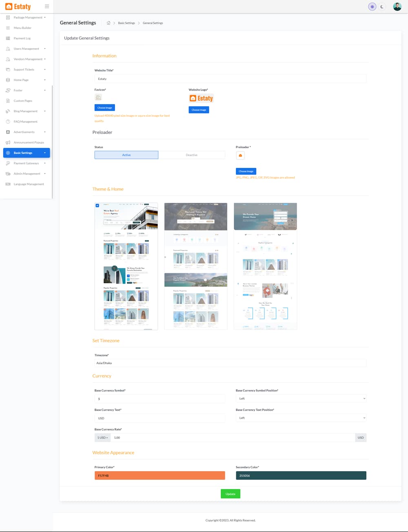Expand the Blog Management submenu arrow
Viewport: 408px width, 532px height.
tap(45, 111)
